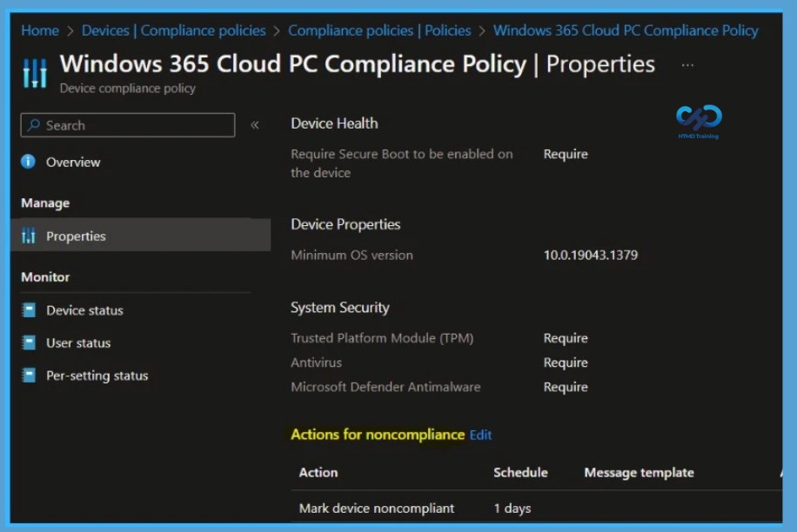The height and width of the screenshot is (532, 797).
Task: Click the 10.0.19043.1379 OS version value
Action: [591, 255]
